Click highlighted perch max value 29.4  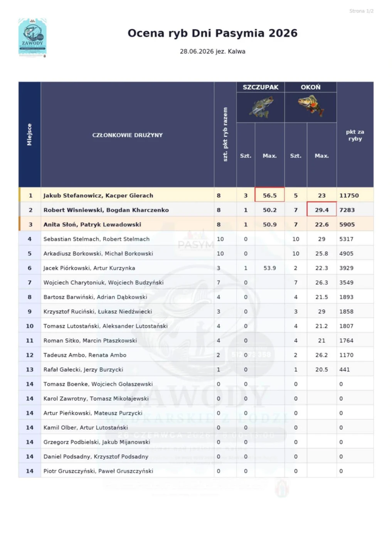tap(322, 210)
